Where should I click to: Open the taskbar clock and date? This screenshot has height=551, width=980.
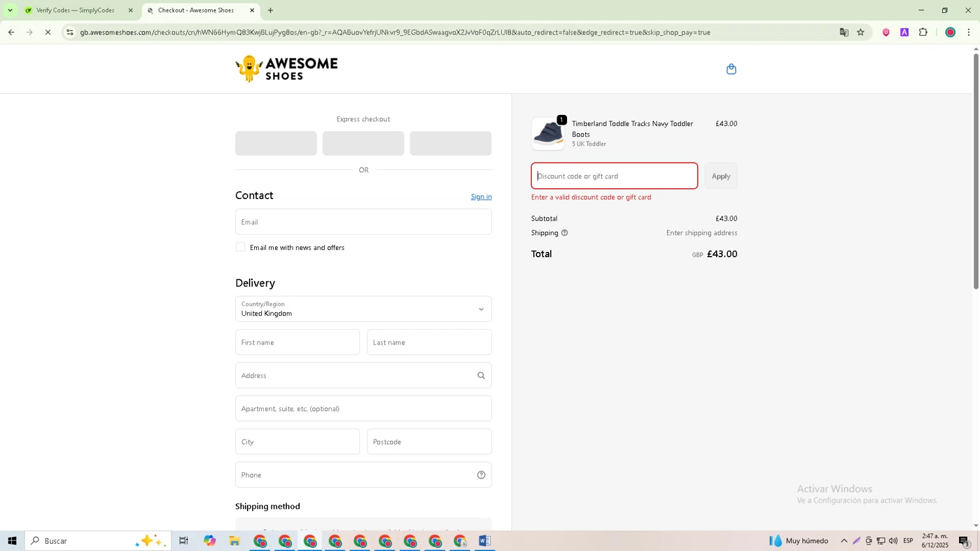[x=935, y=541]
